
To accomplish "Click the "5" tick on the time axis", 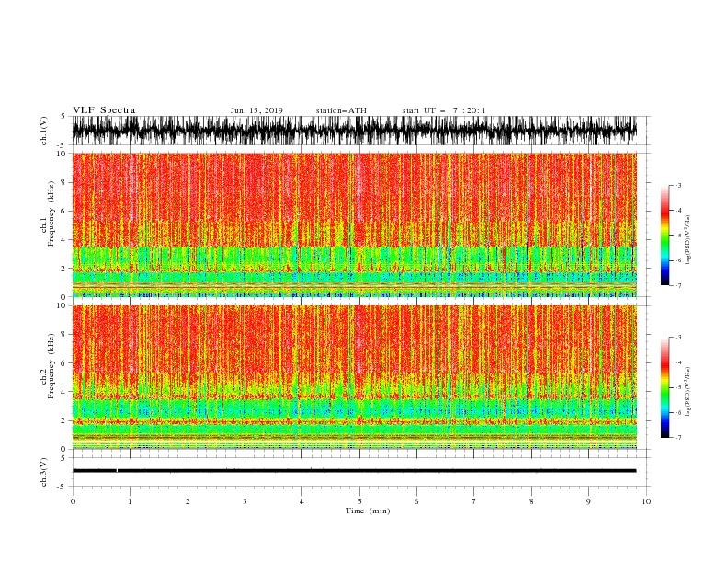I will click(359, 501).
